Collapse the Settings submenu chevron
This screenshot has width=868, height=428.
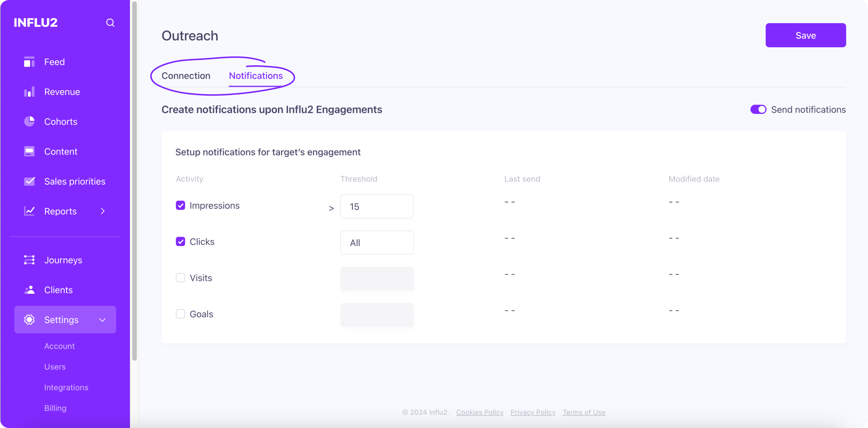(x=102, y=320)
